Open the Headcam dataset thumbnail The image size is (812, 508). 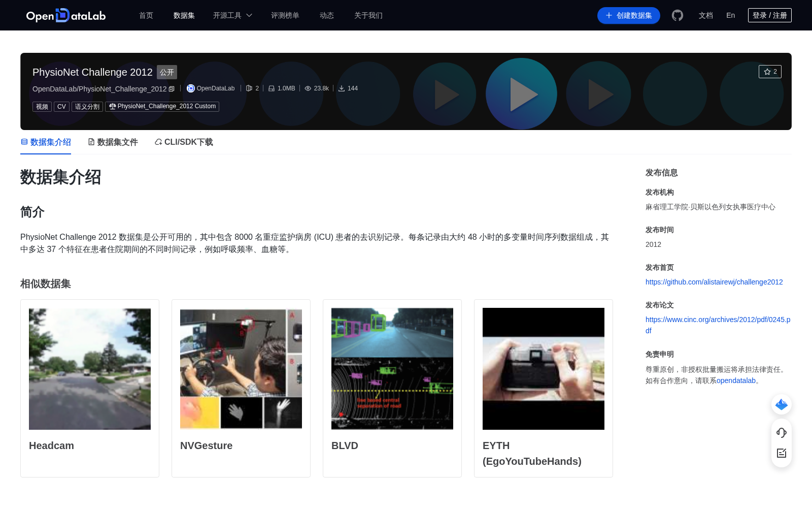[x=90, y=369]
